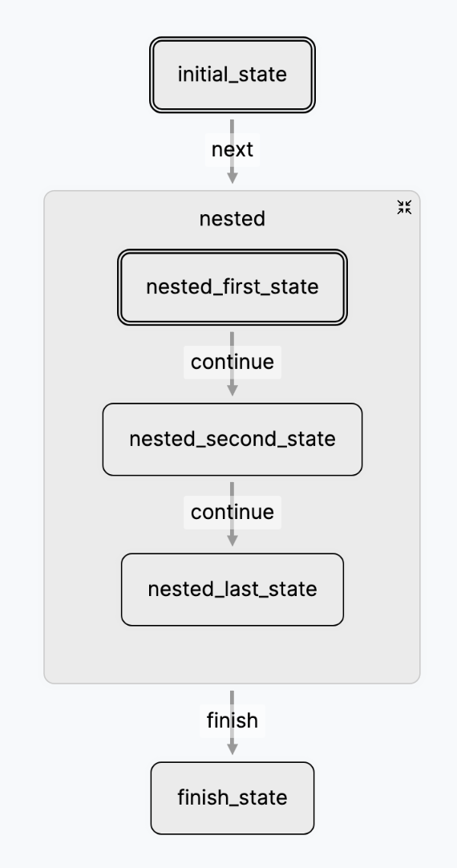The image size is (457, 868).
Task: Click arrow line leaving nested group above 'finish'
Action: click(232, 697)
